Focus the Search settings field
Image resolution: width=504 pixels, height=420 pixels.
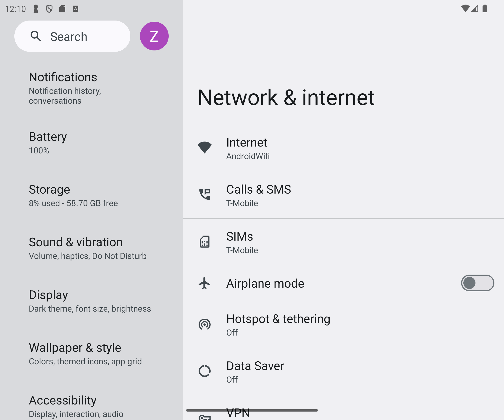tap(72, 36)
